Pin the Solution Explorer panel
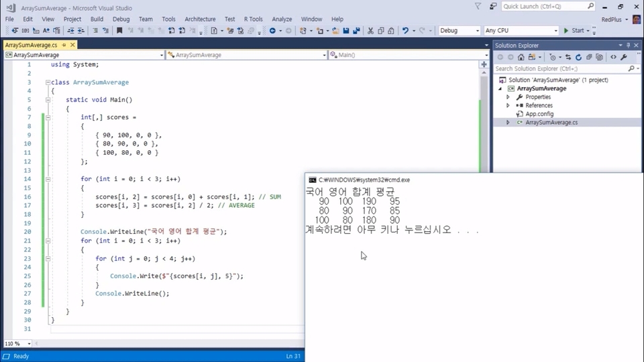644x362 pixels. pos(628,46)
